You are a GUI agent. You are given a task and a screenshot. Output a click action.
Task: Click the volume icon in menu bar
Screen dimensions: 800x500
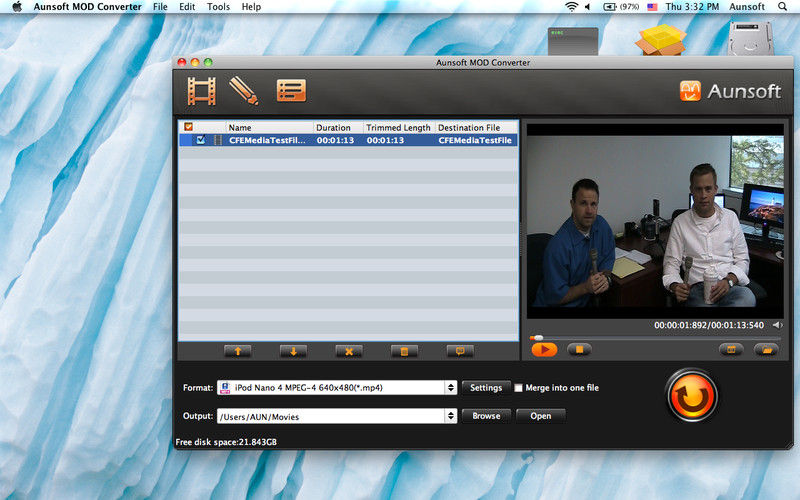click(x=588, y=7)
